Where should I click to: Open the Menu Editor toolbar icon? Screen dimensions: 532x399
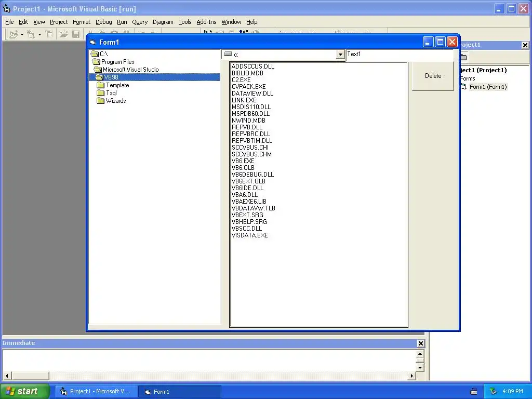(x=49, y=34)
